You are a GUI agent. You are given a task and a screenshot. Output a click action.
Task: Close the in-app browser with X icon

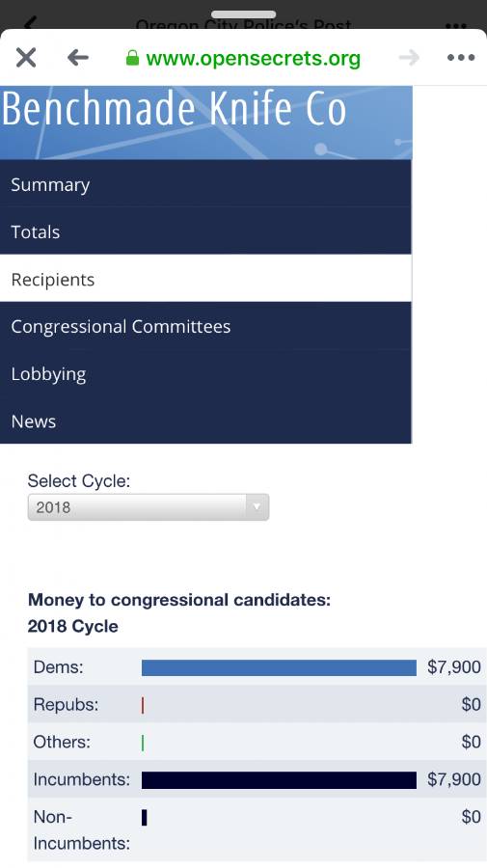coord(26,58)
